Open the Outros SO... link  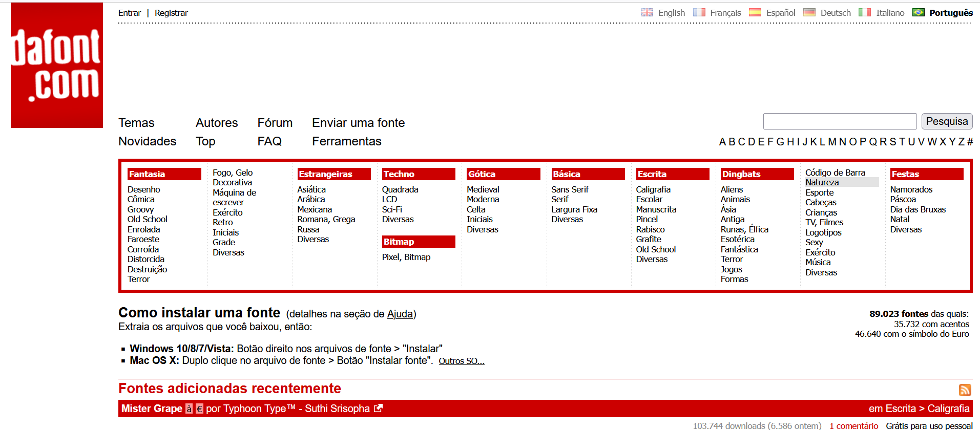click(462, 361)
